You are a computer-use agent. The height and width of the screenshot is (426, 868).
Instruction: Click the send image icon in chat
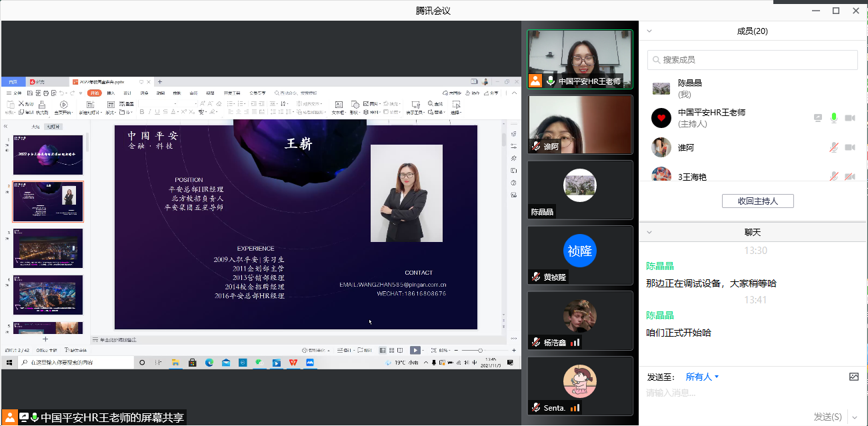854,377
